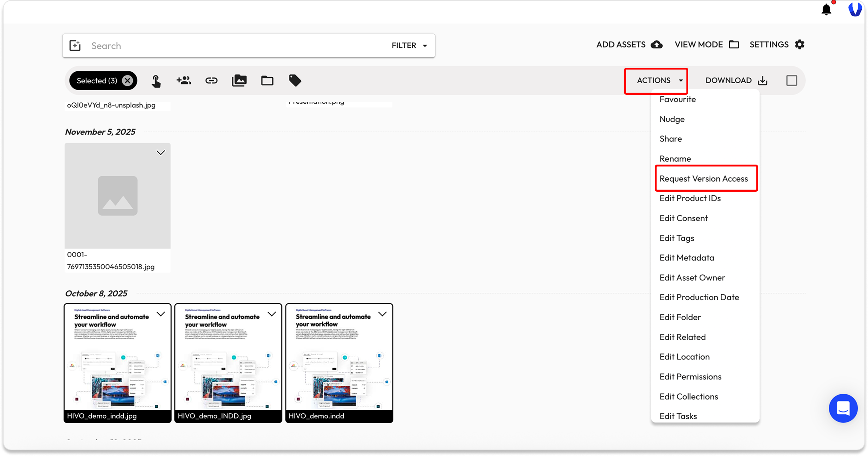
Task: Click the AI image search icon in search bar
Action: click(75, 46)
